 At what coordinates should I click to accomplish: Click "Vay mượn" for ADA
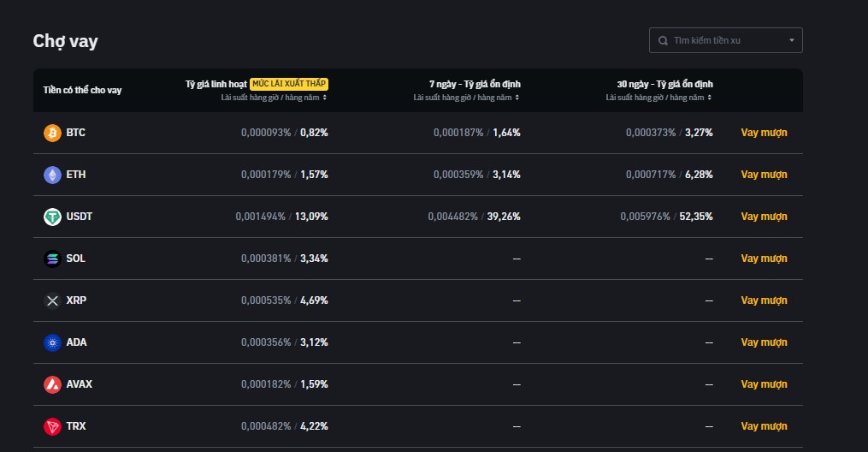coord(764,342)
